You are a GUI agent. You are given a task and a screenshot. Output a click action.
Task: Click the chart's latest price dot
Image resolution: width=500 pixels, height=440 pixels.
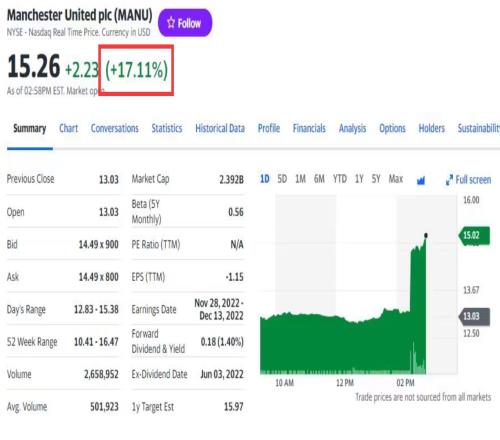(x=426, y=236)
